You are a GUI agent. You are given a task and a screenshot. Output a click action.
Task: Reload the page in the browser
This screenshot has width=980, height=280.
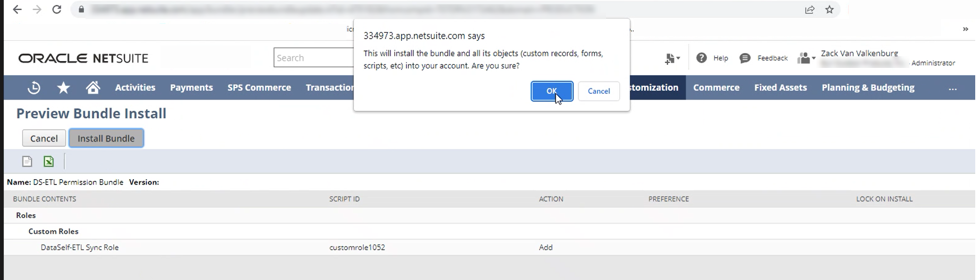pyautogui.click(x=57, y=10)
